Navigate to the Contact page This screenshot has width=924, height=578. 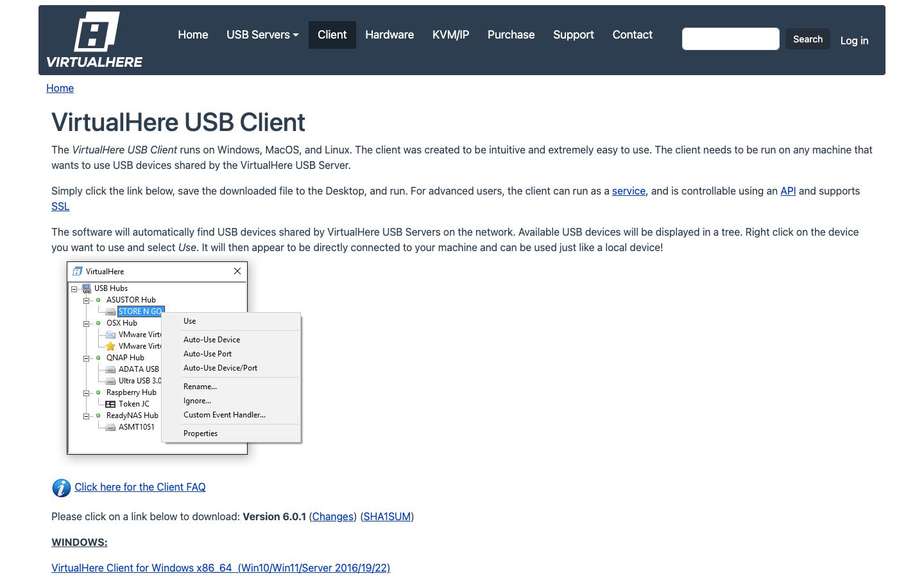(633, 35)
